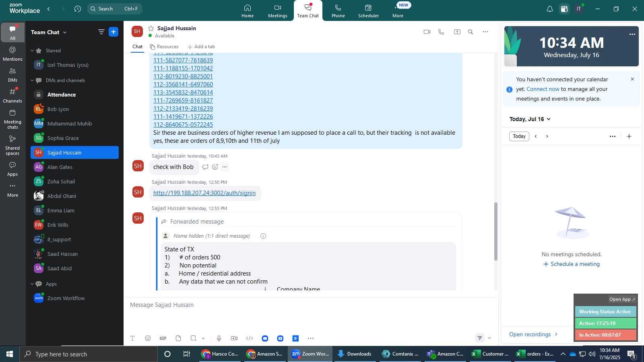Click the new chat plus button

[114, 32]
